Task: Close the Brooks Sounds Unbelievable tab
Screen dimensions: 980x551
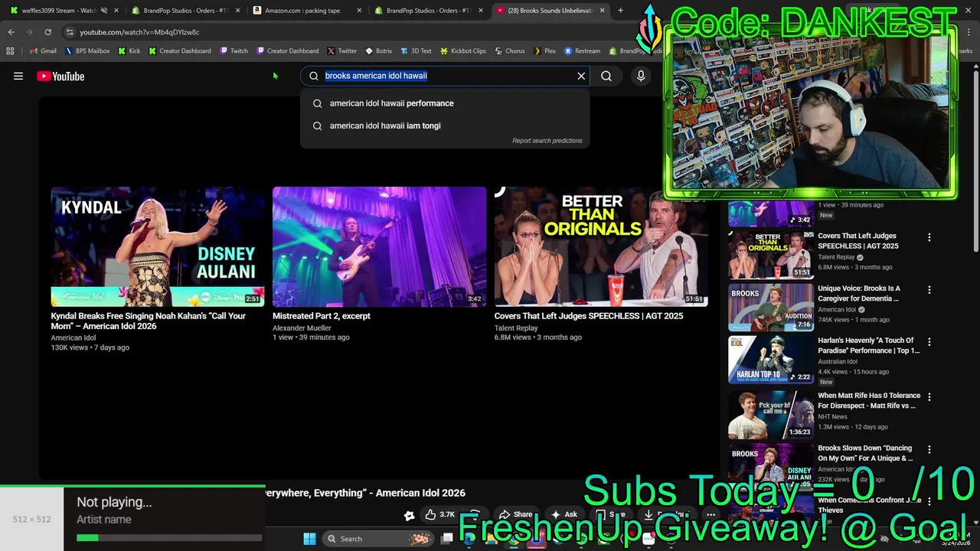Action: [602, 11]
